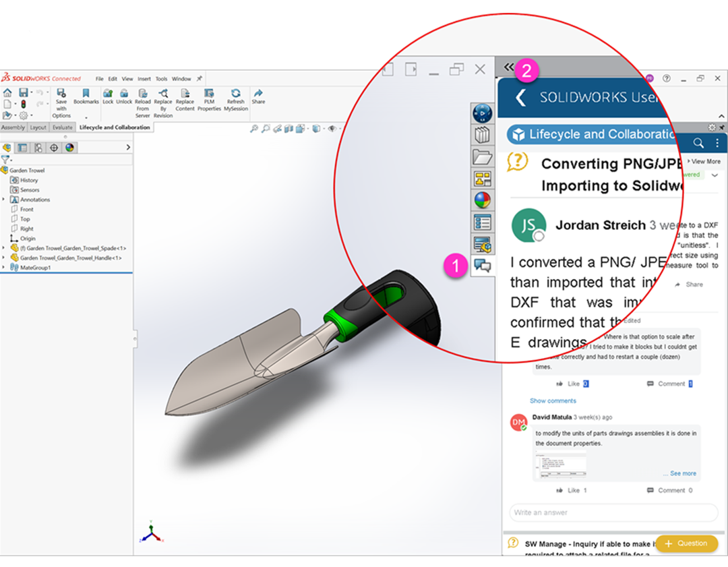Switch to the Evaluate tab
The width and height of the screenshot is (728, 567).
click(x=62, y=127)
